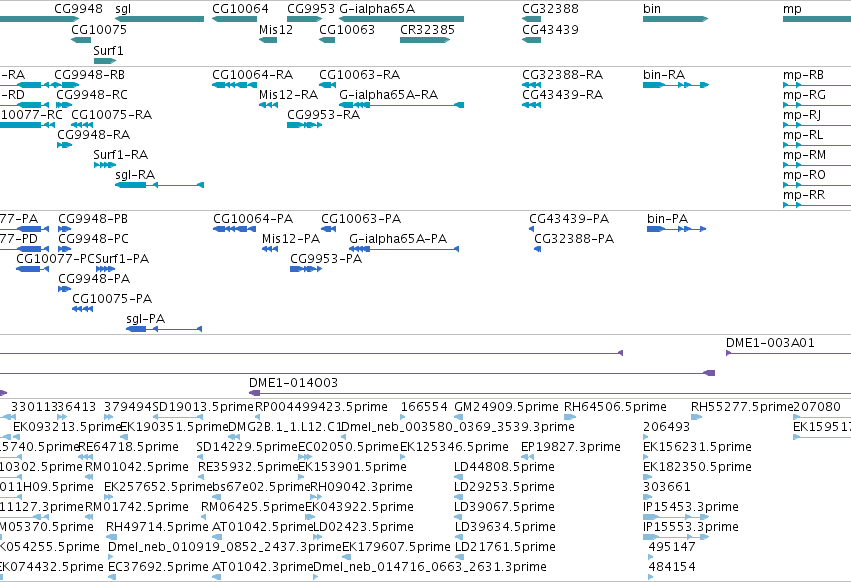This screenshot has width=851, height=582.
Task: Click the CG10075-PA protein feature
Action: [x=82, y=309]
